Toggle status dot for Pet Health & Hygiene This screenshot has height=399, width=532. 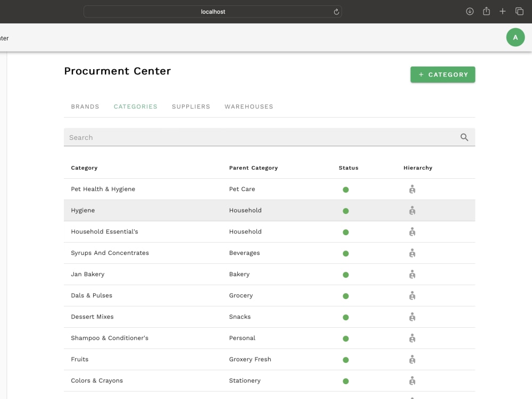(346, 190)
